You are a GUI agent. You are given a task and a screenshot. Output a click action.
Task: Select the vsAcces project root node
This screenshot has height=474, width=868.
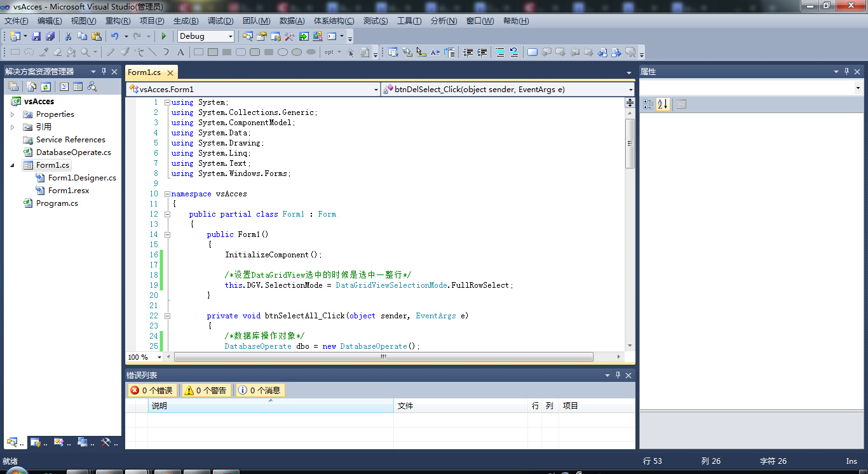pos(39,102)
